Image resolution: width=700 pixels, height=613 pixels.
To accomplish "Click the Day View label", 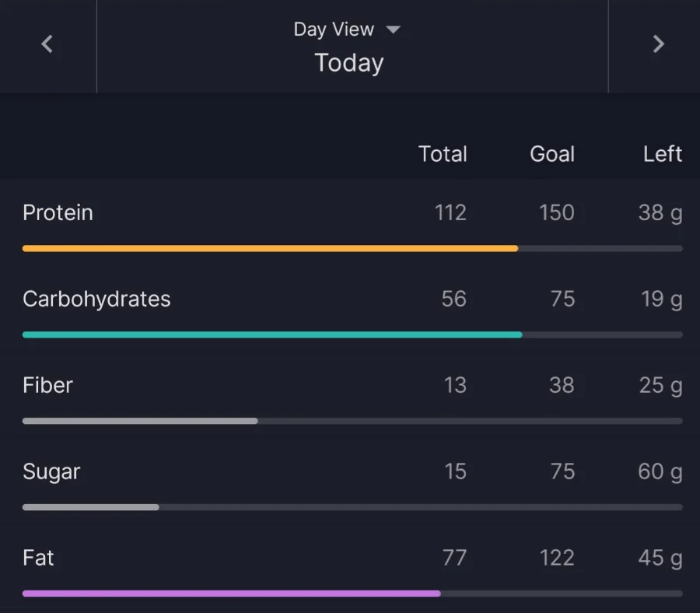I will click(334, 30).
